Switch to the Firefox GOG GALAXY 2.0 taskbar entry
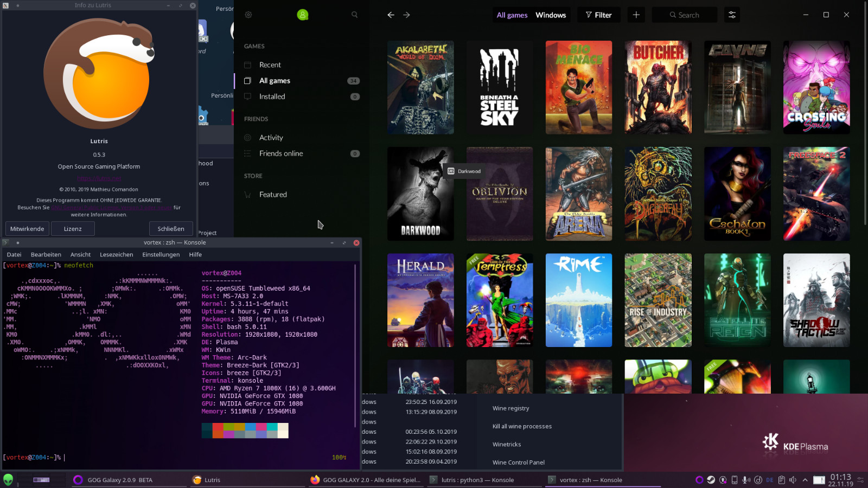The image size is (868, 488). [x=366, y=480]
